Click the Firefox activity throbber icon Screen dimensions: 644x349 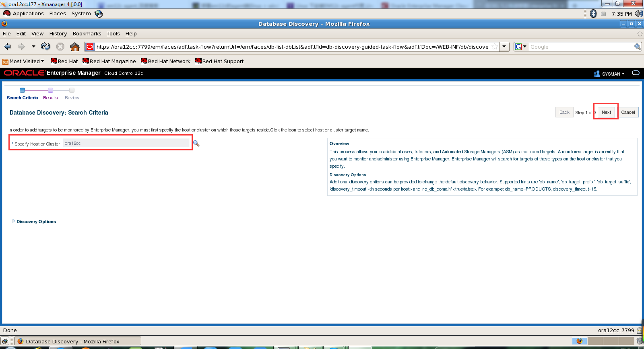point(640,34)
